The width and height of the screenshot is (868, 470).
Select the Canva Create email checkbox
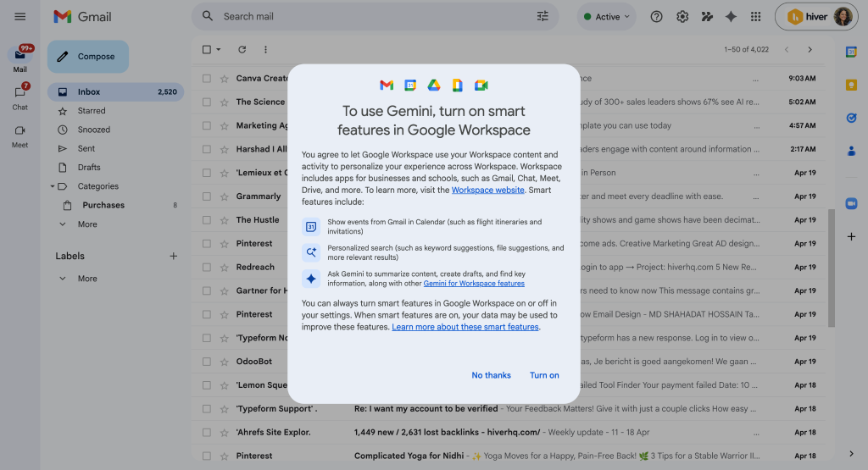tap(207, 79)
